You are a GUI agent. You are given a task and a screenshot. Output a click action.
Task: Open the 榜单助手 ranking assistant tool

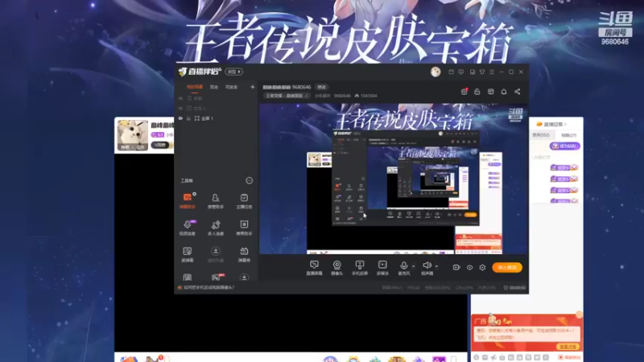coord(244,228)
